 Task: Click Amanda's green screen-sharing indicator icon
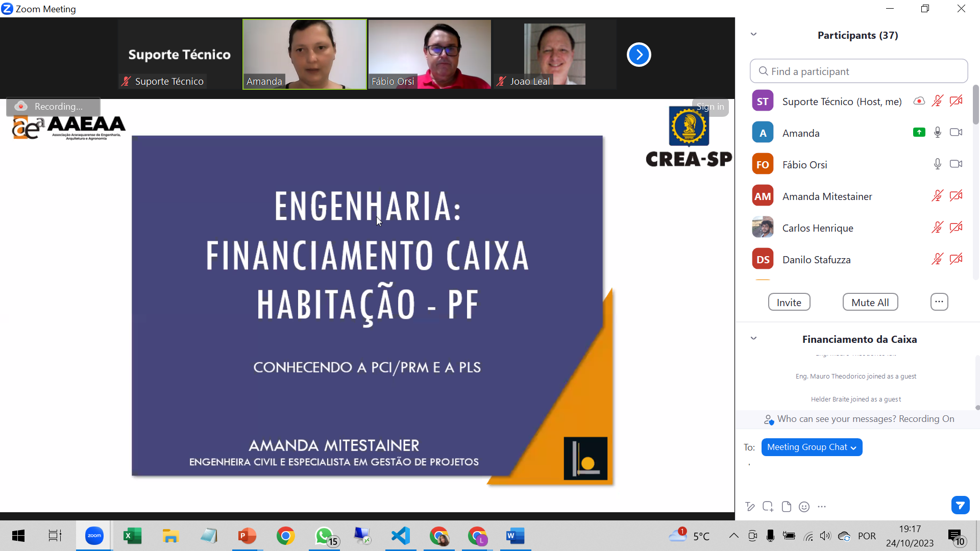pyautogui.click(x=919, y=133)
